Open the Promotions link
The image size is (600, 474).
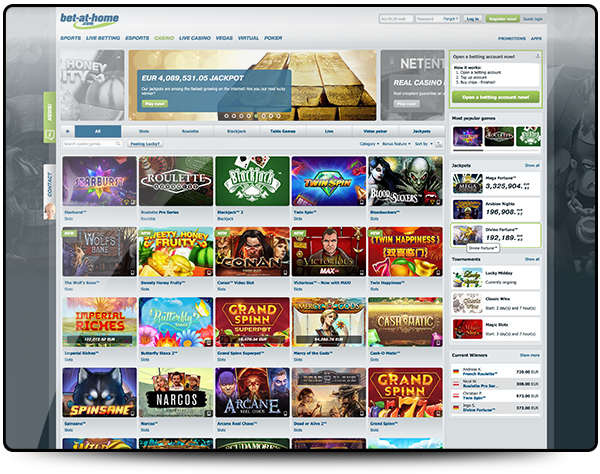[x=512, y=39]
